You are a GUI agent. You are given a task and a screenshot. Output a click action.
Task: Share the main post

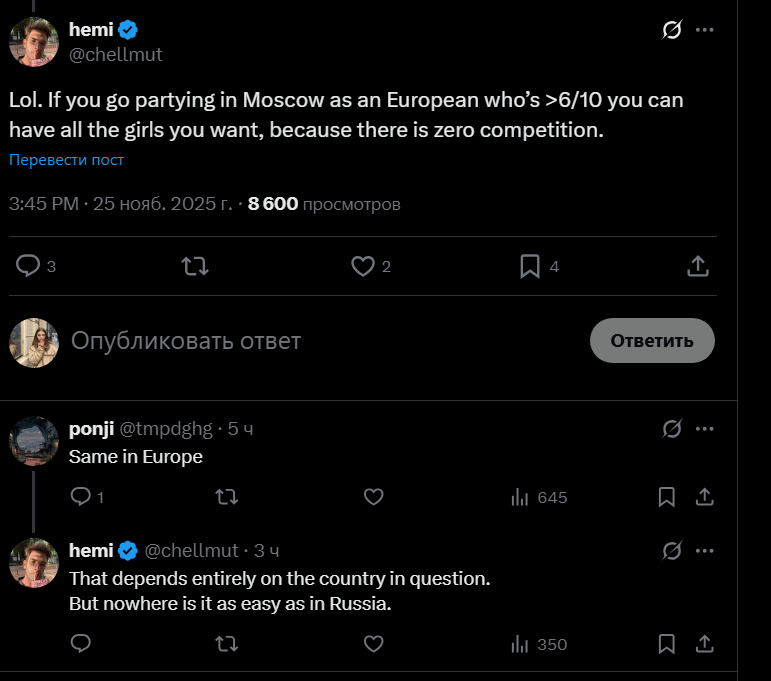[x=698, y=266]
